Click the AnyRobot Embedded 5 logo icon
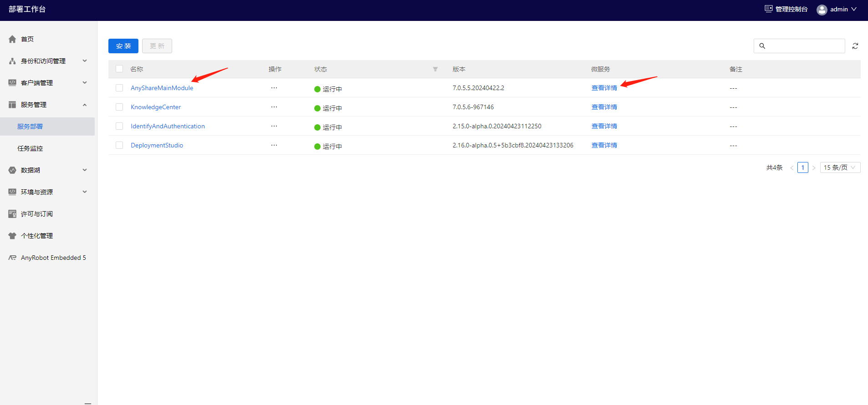 point(12,258)
